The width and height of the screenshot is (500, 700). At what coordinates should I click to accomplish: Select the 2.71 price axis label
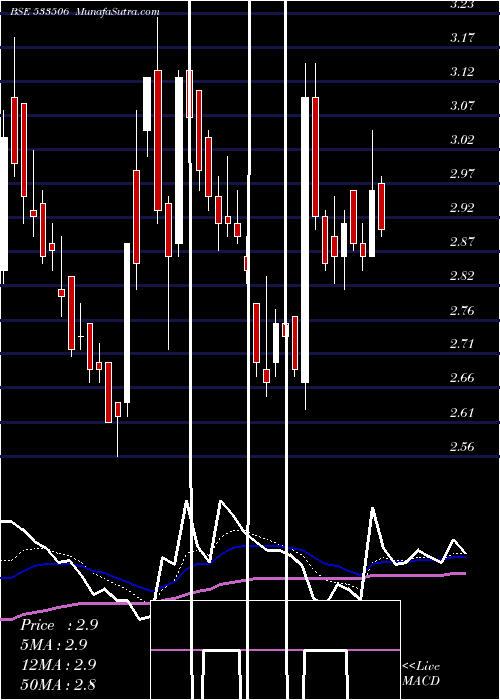pos(462,344)
